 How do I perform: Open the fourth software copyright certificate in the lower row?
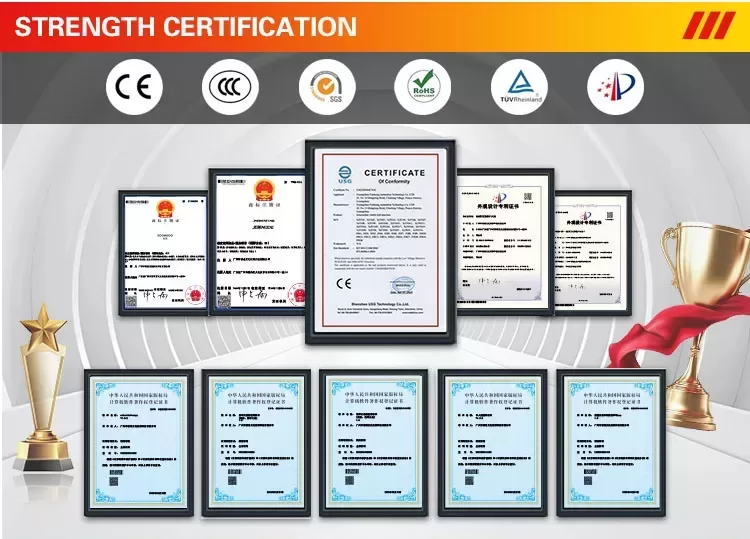[493, 443]
